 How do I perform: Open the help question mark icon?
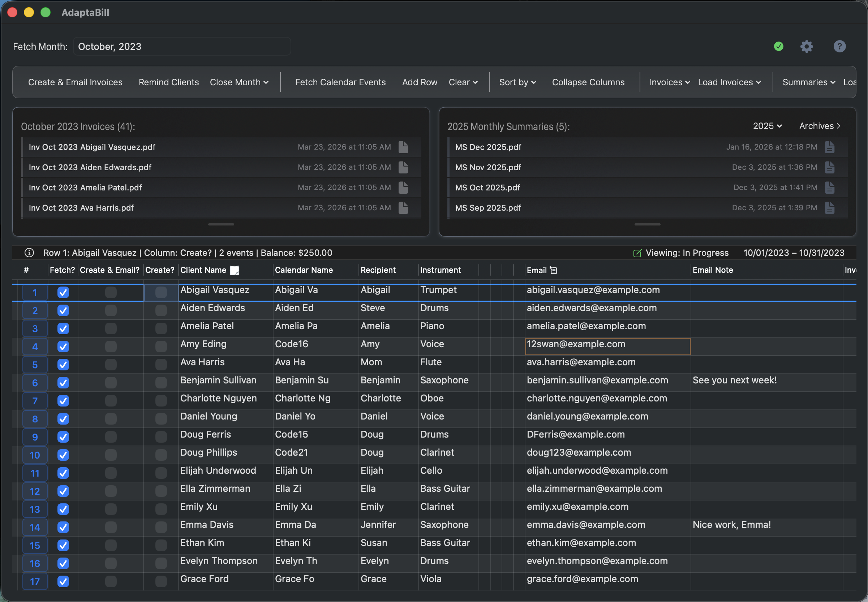pos(839,46)
